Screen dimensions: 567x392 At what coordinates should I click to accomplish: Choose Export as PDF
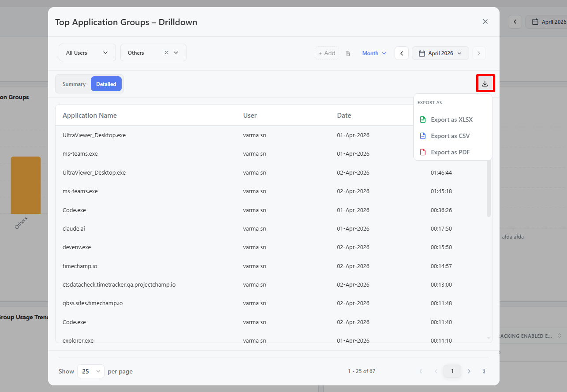(x=452, y=152)
